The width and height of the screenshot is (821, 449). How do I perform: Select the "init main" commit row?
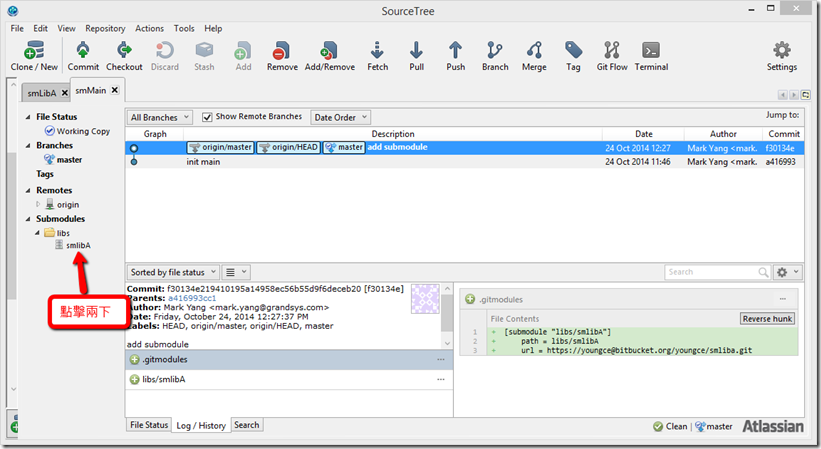click(x=464, y=162)
